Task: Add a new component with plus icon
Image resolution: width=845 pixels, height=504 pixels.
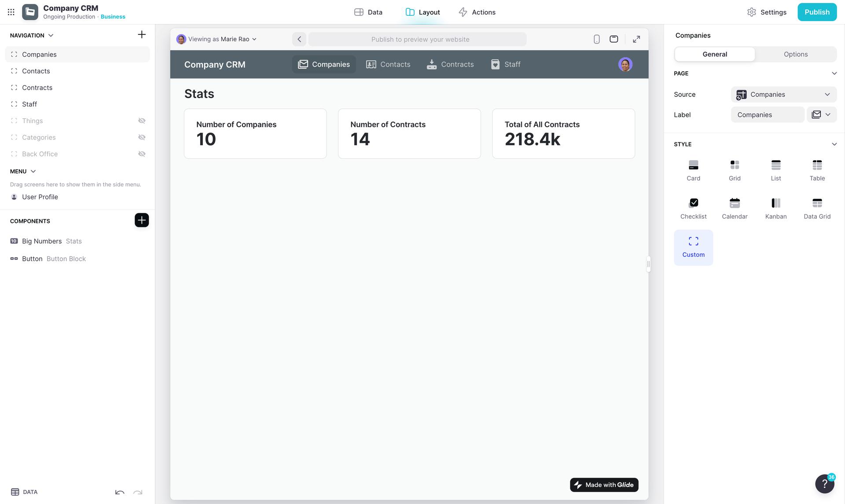Action: click(142, 220)
